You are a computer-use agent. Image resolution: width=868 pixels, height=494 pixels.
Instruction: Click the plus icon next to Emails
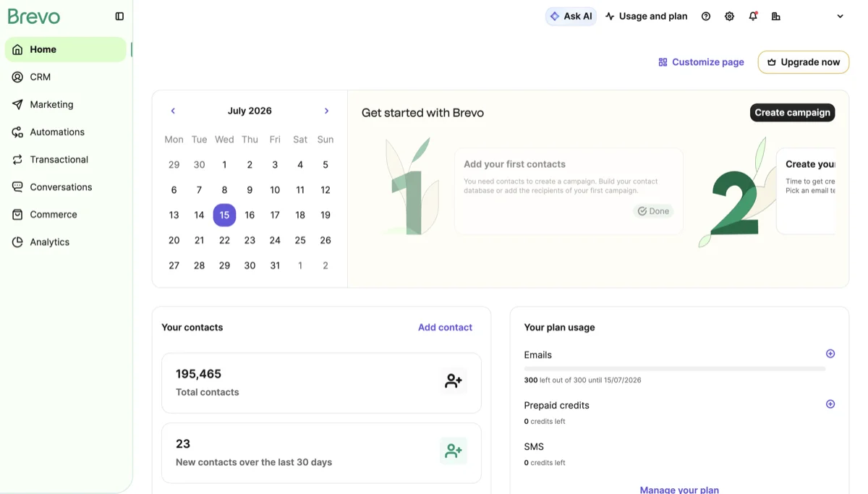click(x=830, y=354)
